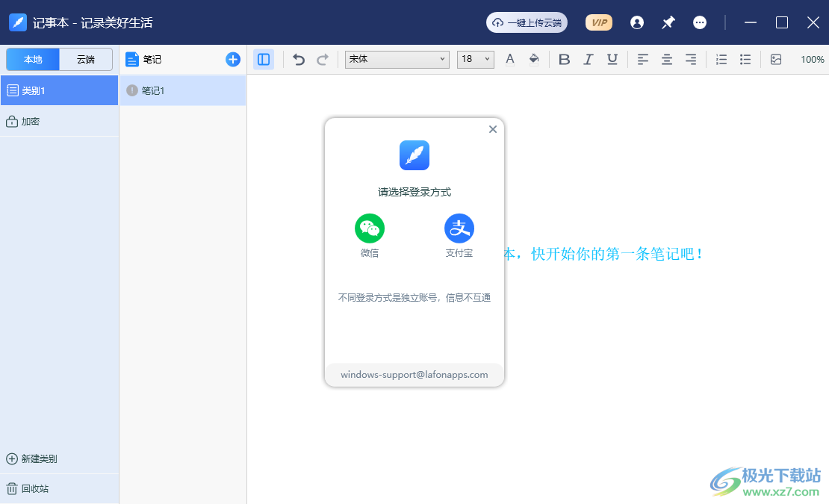Choose the font color A tool
Viewport: 829px width, 504px height.
pos(509,59)
